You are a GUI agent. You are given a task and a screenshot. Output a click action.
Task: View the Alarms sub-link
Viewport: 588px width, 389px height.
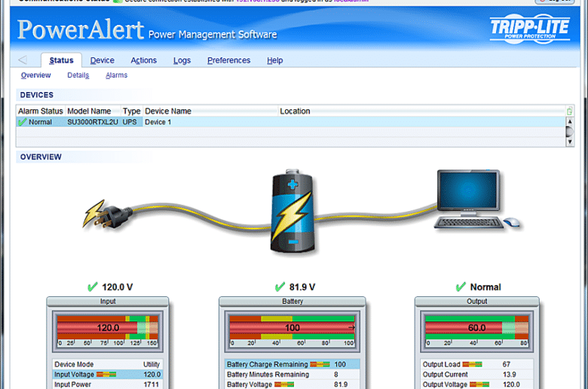[x=116, y=75]
